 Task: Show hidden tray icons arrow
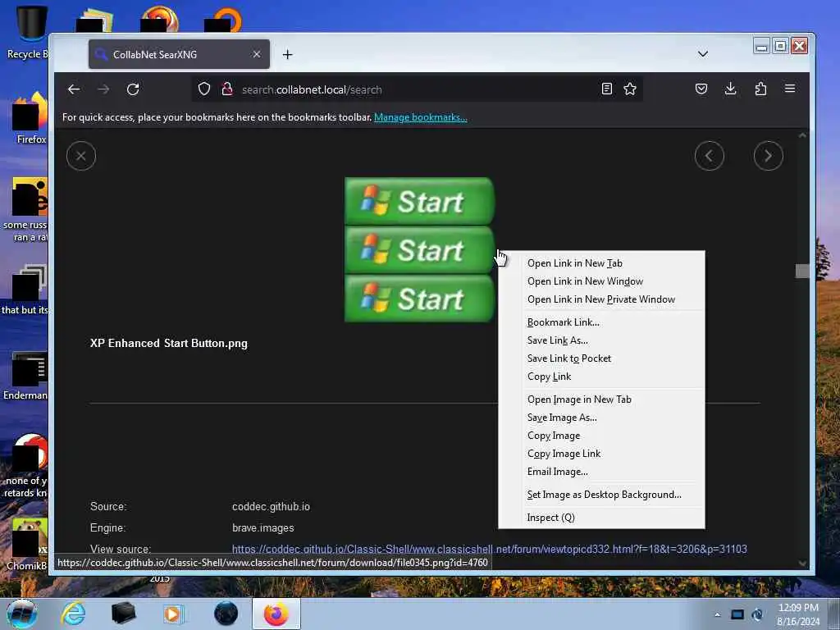click(717, 614)
